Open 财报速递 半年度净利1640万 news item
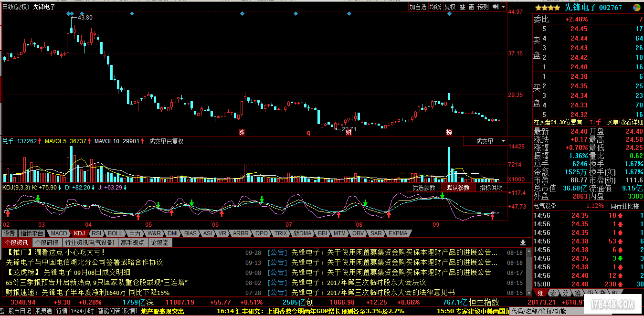Image resolution: width=644 pixels, height=316 pixels. click(87, 292)
